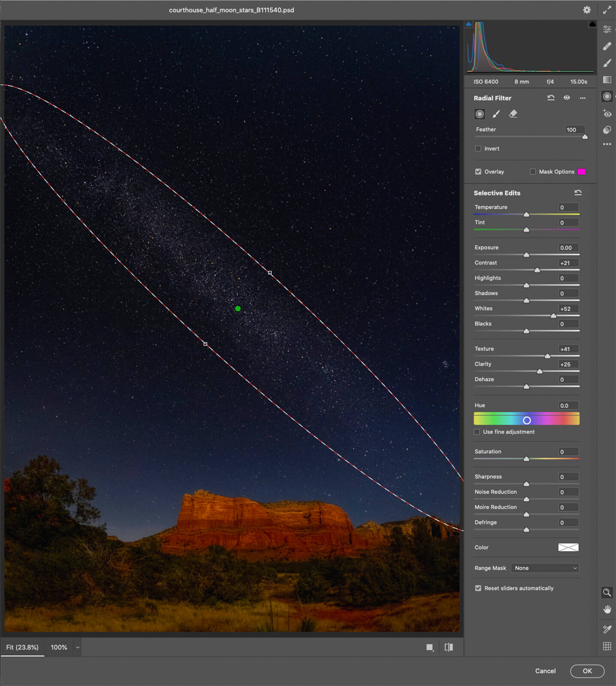This screenshot has height=686, width=616.
Task: Open the Red Eye removal tool
Action: (x=607, y=114)
